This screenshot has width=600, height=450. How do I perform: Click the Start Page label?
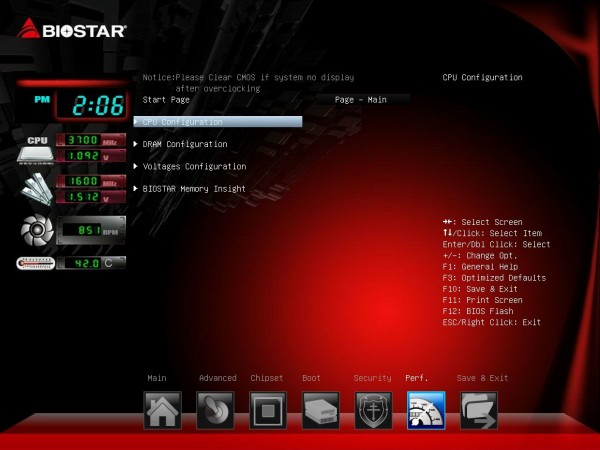166,100
